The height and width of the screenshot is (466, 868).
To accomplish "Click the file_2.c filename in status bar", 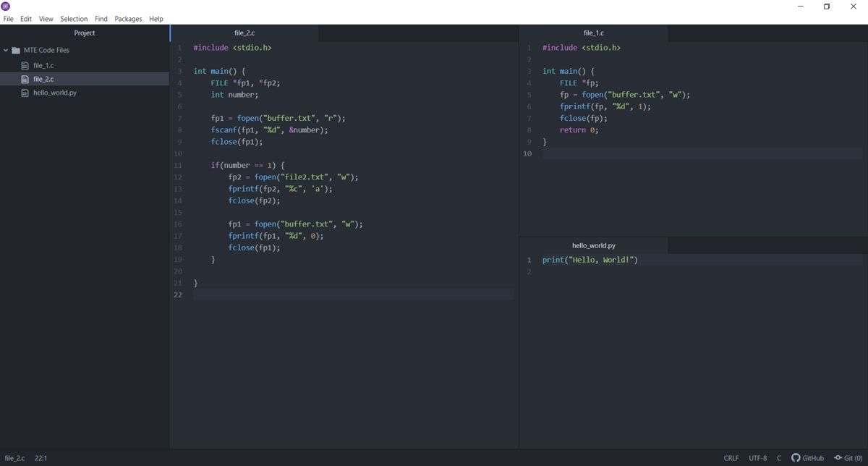I will click(x=14, y=458).
